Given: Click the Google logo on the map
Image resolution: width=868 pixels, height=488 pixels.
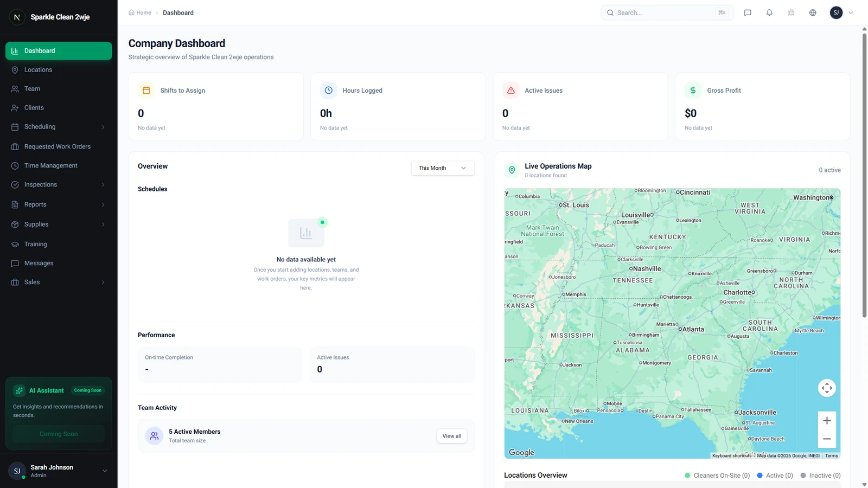Looking at the screenshot, I should 521,452.
